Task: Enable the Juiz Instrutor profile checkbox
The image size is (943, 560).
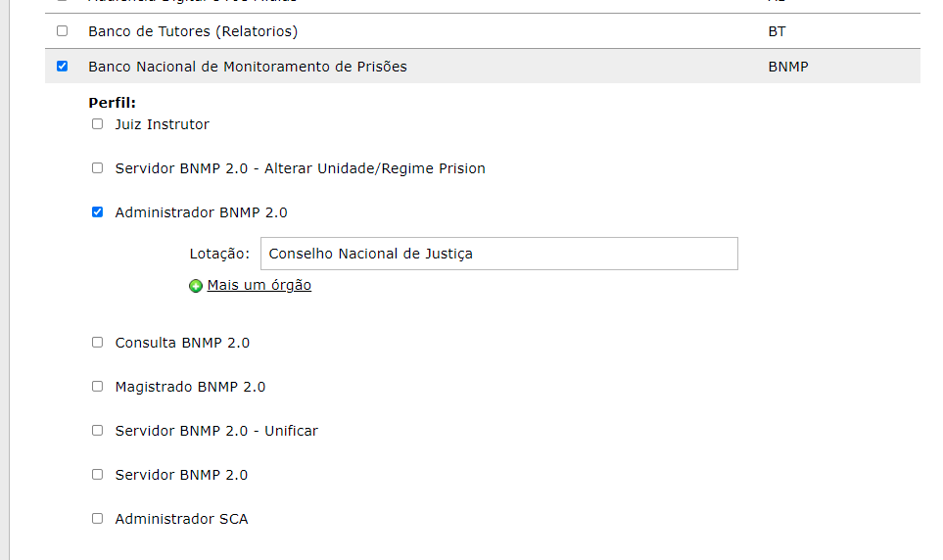Action: coord(97,124)
